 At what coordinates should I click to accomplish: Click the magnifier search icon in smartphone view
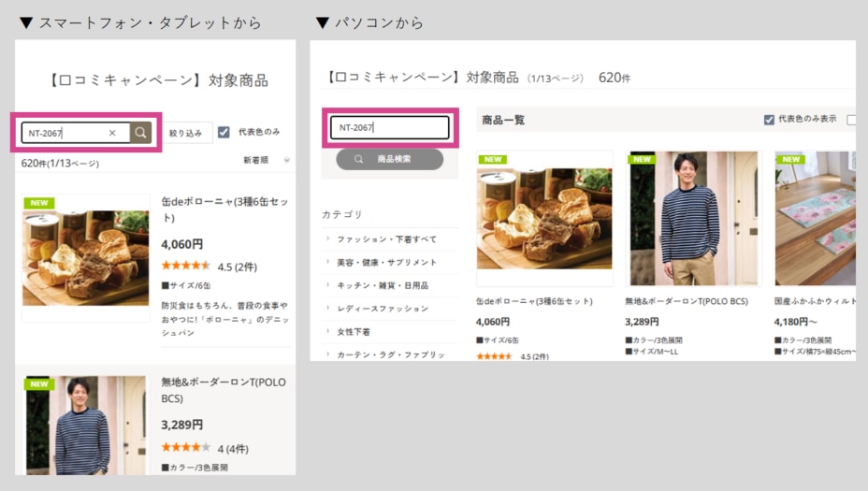coord(140,133)
